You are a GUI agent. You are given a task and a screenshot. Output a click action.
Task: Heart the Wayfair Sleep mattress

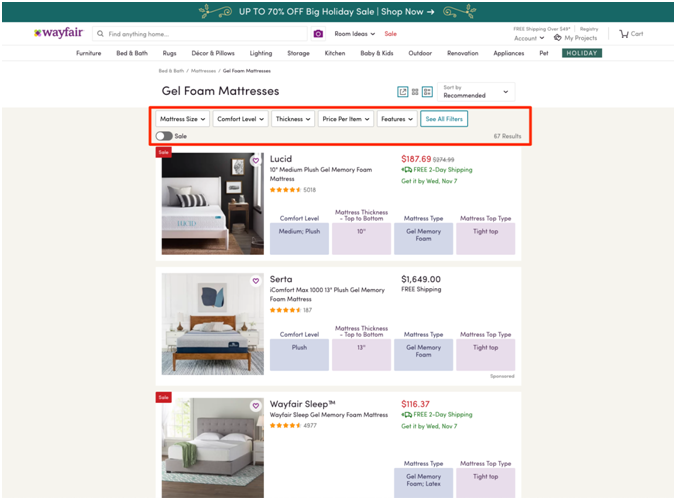pyautogui.click(x=255, y=406)
